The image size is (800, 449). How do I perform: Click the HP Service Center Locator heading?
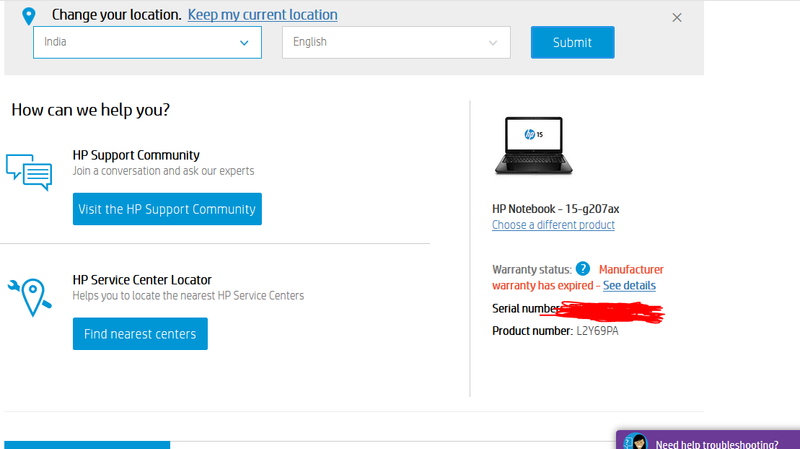(142, 280)
